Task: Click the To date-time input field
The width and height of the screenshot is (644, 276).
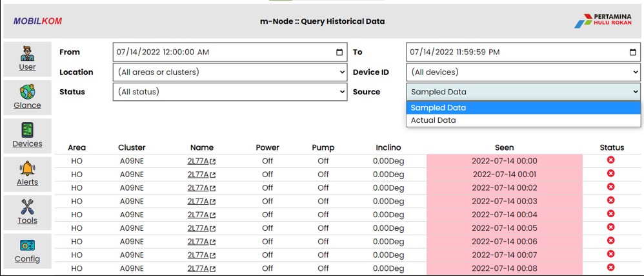Action: coord(513,52)
